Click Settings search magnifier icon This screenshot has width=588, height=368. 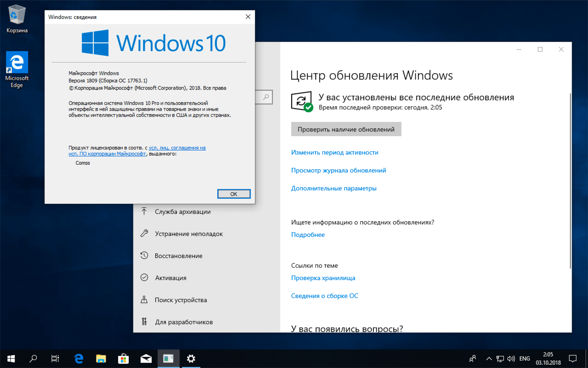266,97
